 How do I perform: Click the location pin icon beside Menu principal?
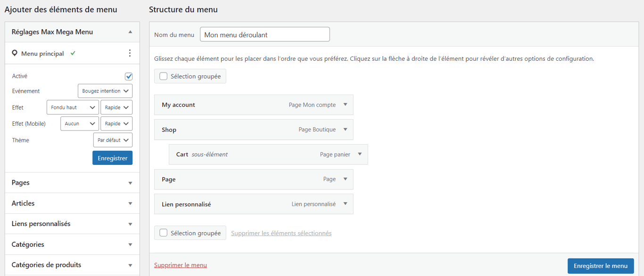click(x=14, y=53)
